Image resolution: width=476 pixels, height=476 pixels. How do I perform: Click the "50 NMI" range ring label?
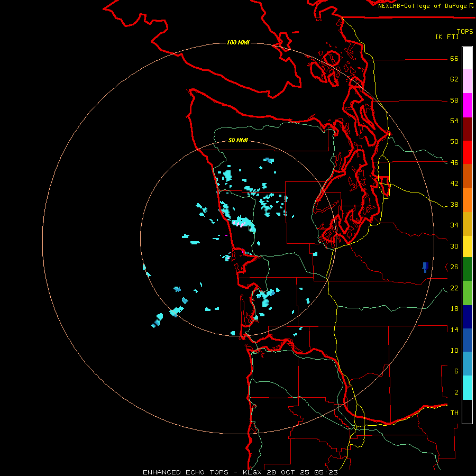(x=238, y=140)
